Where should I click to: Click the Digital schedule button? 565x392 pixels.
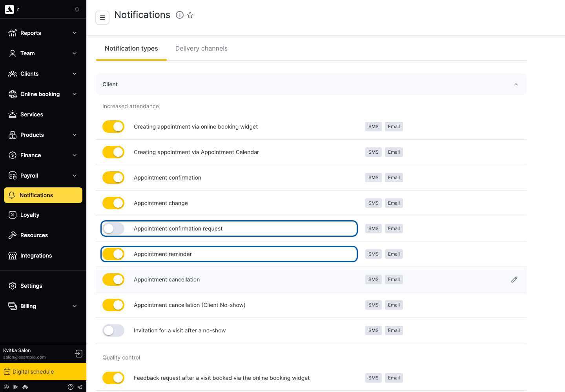(43, 372)
